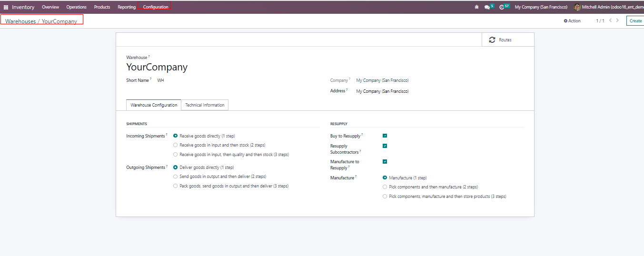644x256 pixels.
Task: Open the Operations menu
Action: pyautogui.click(x=76, y=7)
